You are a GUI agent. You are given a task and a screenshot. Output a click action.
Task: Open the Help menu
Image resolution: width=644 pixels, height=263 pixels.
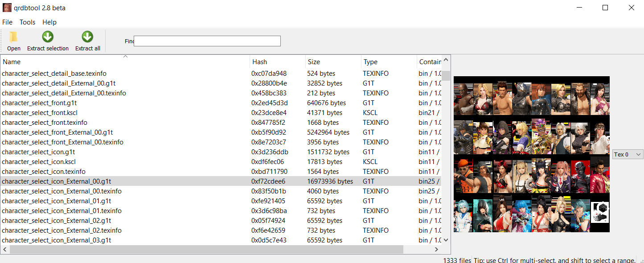tap(49, 22)
